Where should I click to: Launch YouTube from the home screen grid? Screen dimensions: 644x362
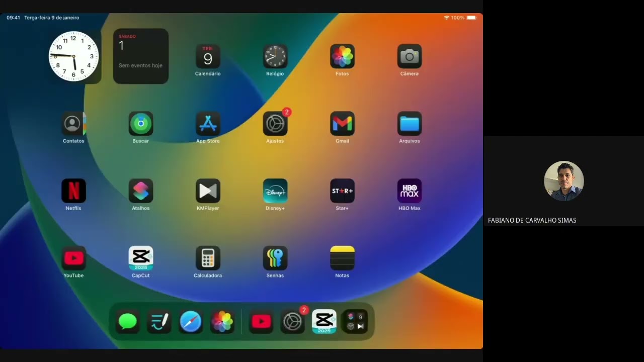[73, 258]
